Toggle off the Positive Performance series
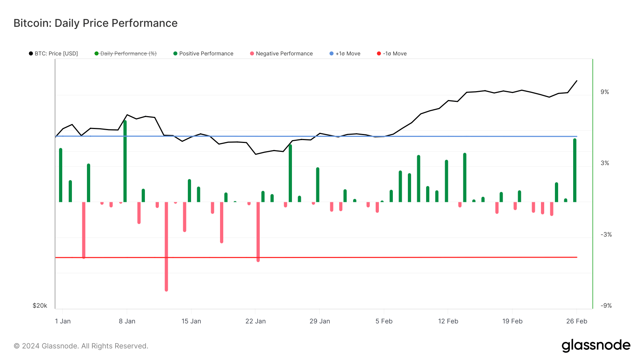Image resolution: width=644 pixels, height=362 pixels. (x=206, y=53)
